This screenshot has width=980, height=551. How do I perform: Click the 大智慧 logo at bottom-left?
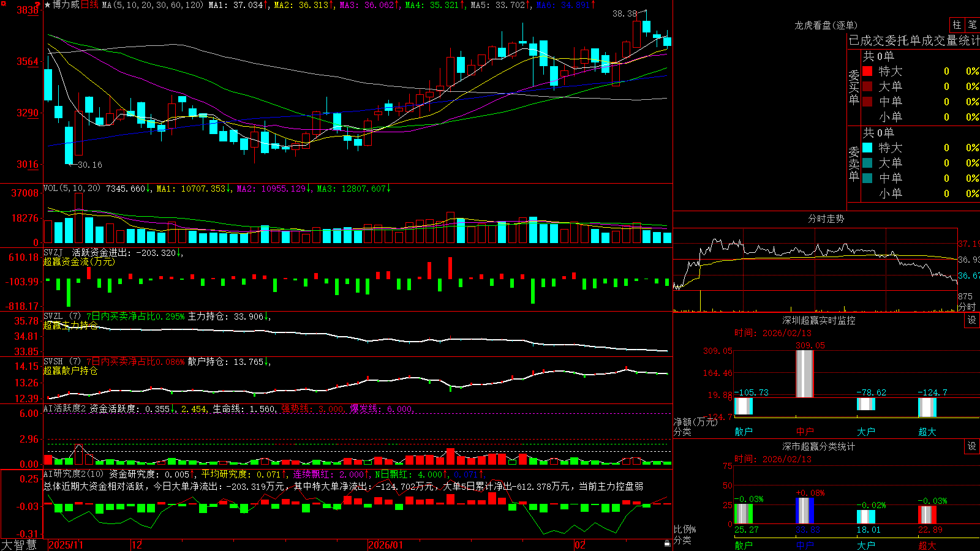pos(19,544)
